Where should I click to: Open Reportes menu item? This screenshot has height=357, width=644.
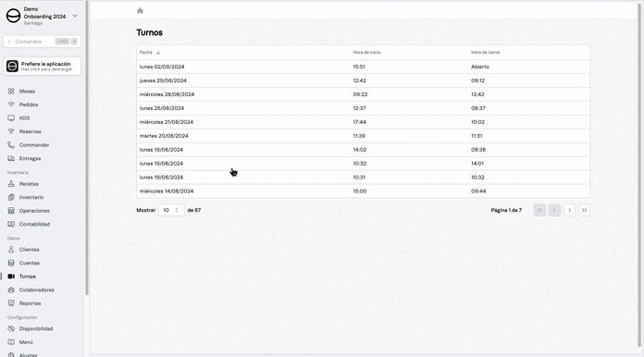pyautogui.click(x=30, y=303)
